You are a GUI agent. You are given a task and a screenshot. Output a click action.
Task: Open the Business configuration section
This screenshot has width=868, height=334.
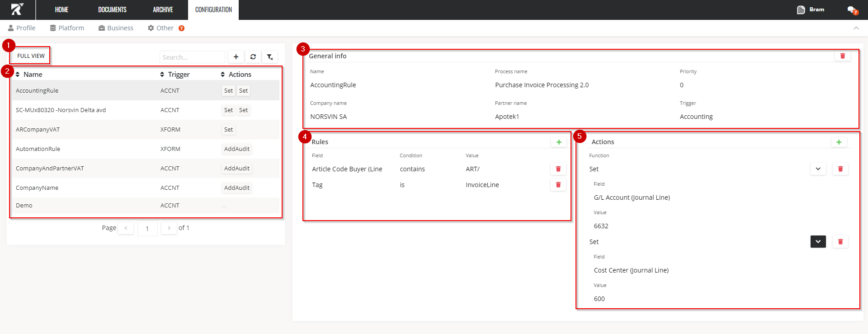(x=116, y=28)
